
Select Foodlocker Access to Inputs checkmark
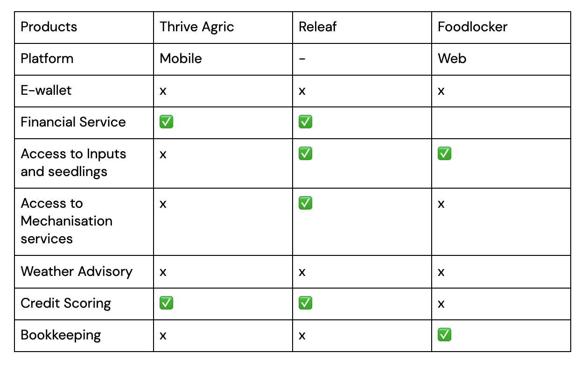click(444, 154)
